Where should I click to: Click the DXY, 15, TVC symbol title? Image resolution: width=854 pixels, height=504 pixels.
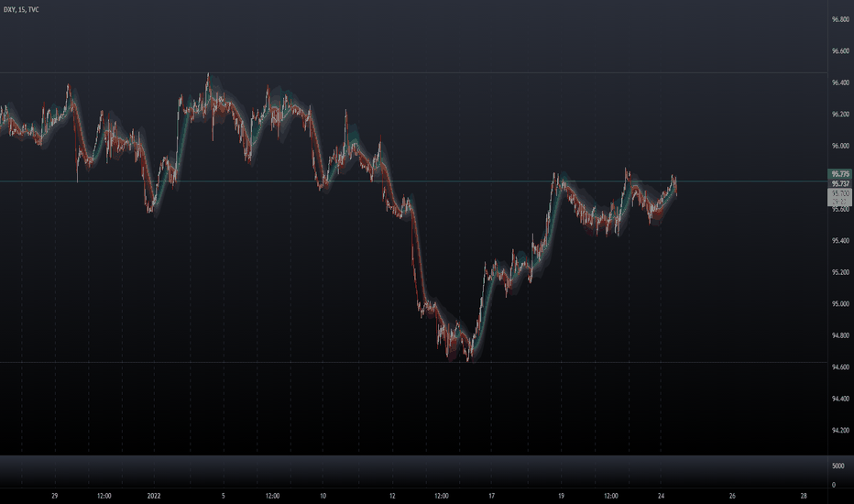(x=21, y=10)
